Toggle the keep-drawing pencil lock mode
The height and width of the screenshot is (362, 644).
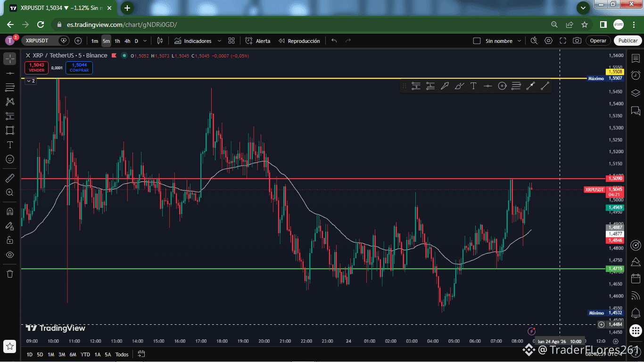(x=10, y=226)
